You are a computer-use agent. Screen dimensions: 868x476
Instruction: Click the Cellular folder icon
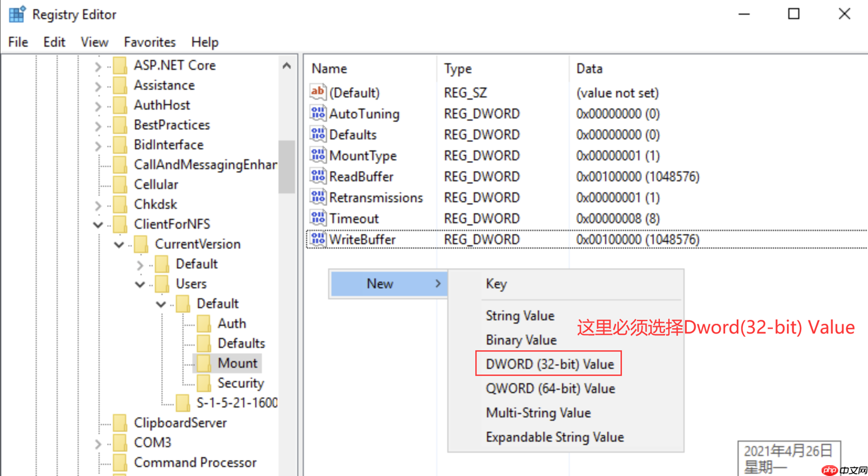click(x=120, y=185)
